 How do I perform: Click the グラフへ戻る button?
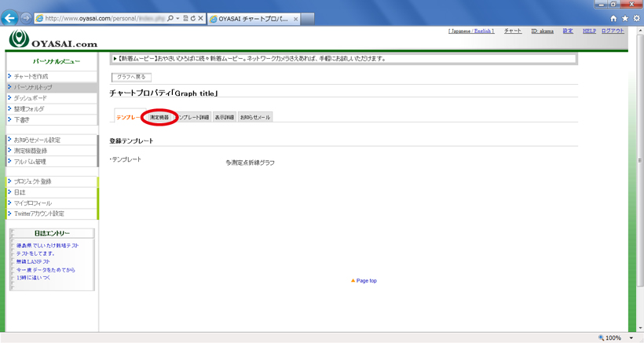[131, 77]
